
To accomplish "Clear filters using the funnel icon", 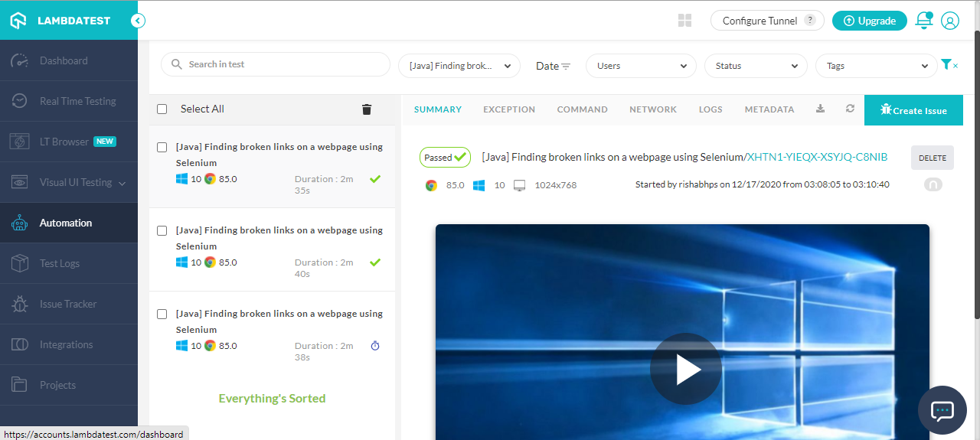I will tap(949, 65).
